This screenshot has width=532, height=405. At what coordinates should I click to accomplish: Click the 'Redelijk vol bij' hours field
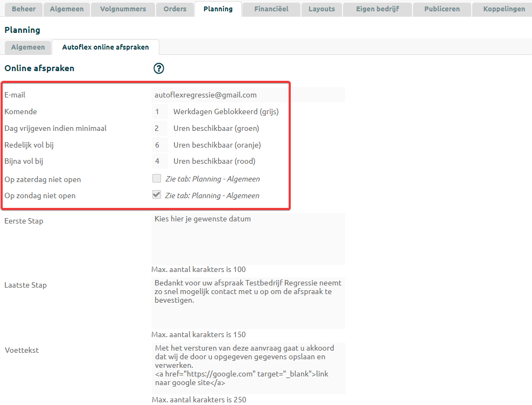pyautogui.click(x=159, y=145)
